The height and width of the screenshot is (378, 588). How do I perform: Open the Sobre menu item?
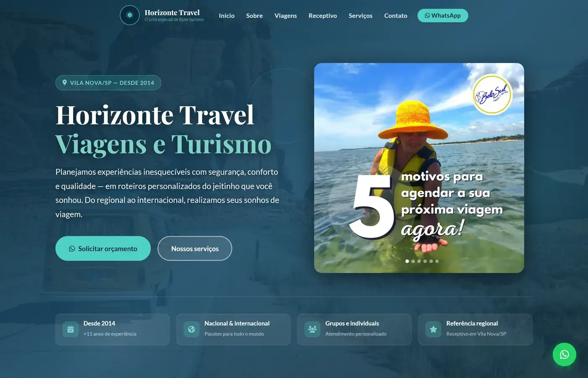[255, 16]
